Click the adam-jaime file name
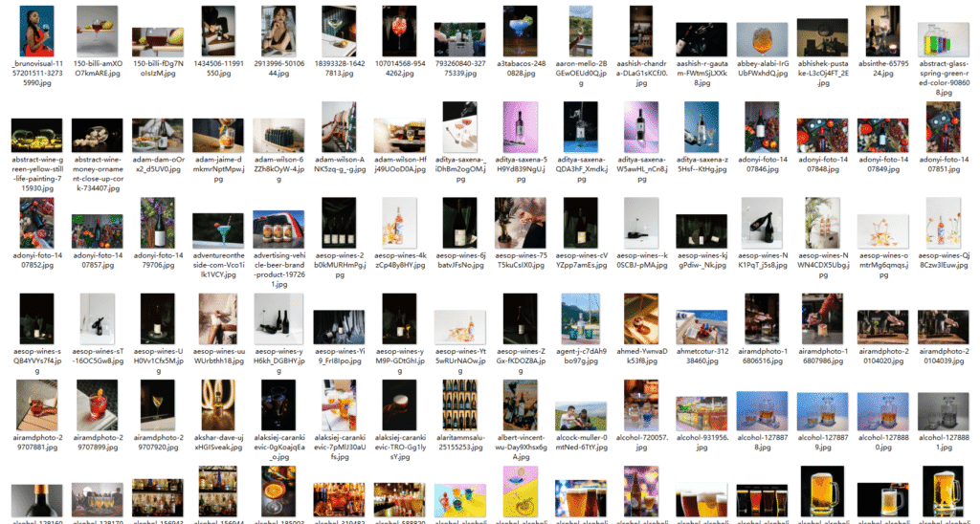 [219, 169]
